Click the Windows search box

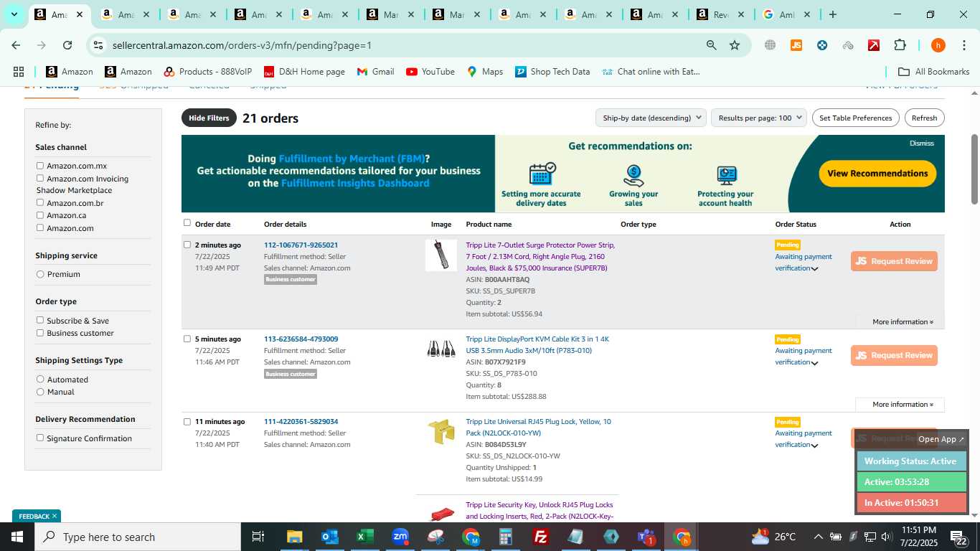(x=138, y=537)
